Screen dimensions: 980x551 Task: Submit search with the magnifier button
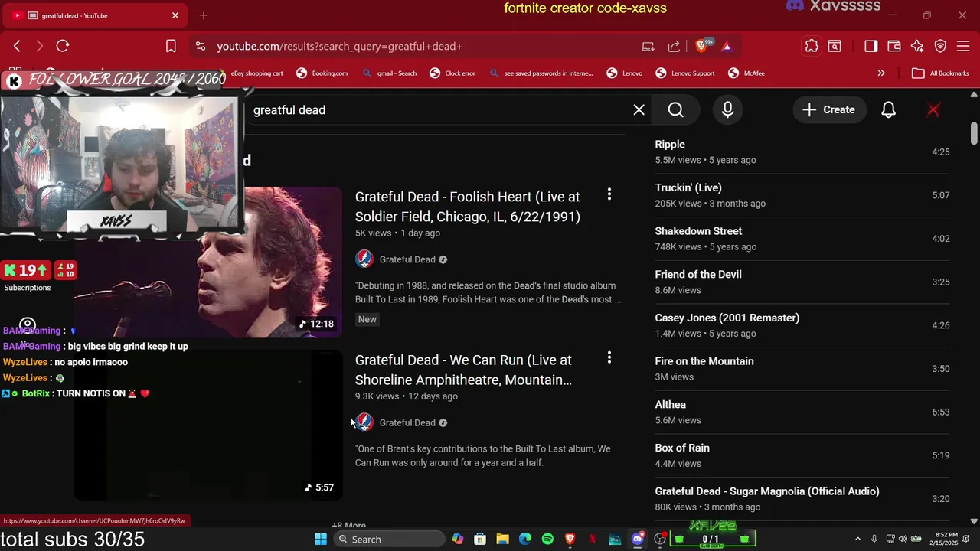point(675,110)
